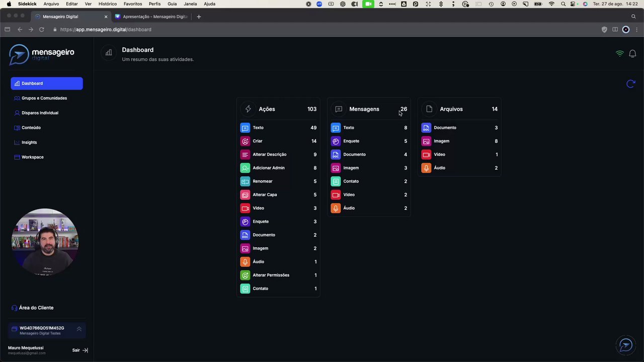This screenshot has height=362, width=644.
Task: Open the browser search icon at tab bar
Action: tap(633, 17)
